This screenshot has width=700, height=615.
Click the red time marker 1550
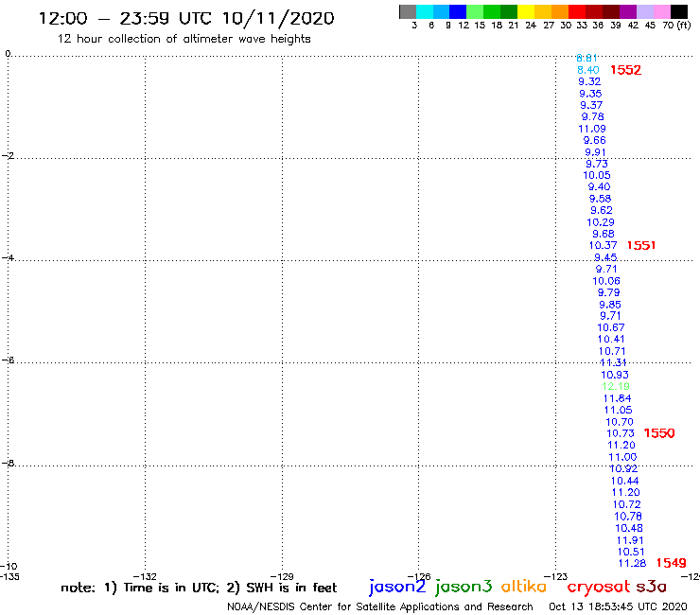tap(659, 433)
